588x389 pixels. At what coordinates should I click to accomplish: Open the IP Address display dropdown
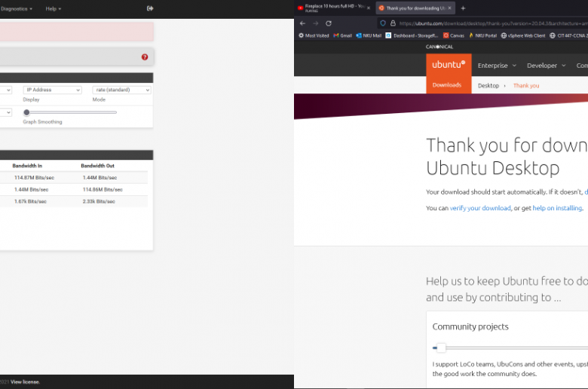pos(52,90)
